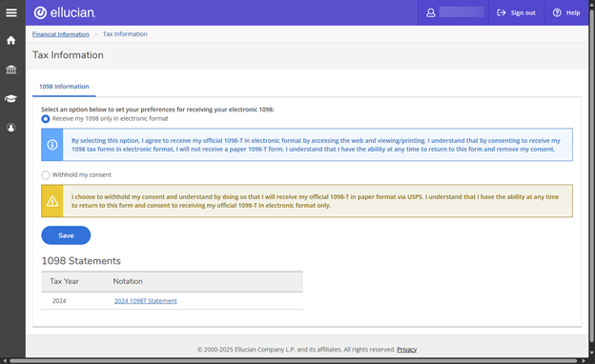
Task: Open the Privacy link in footer
Action: coord(407,350)
